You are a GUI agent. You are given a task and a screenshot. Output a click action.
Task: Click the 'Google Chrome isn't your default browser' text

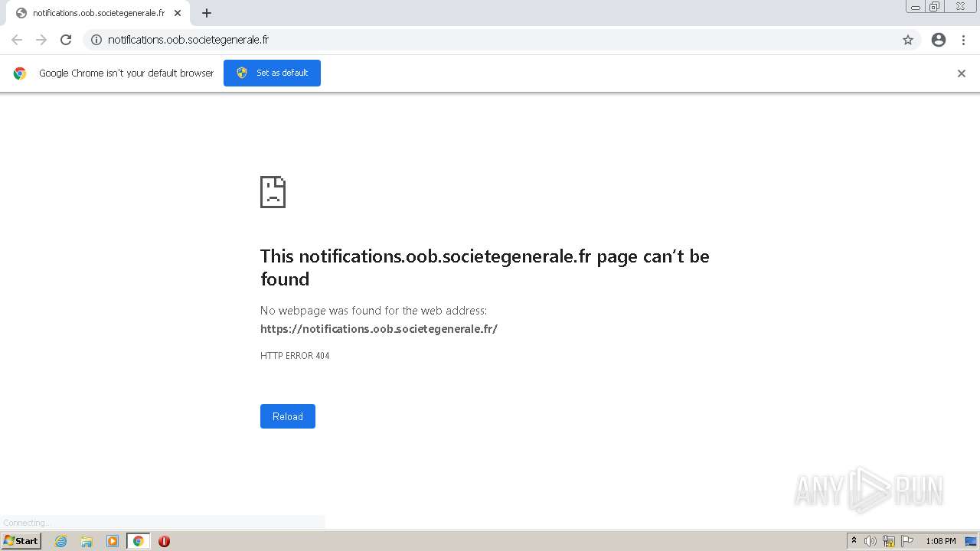click(126, 73)
